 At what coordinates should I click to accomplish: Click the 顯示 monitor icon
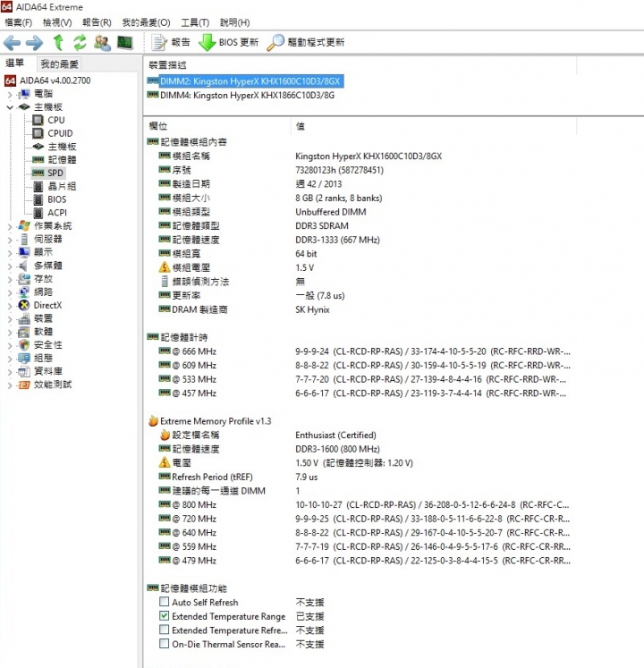24,252
